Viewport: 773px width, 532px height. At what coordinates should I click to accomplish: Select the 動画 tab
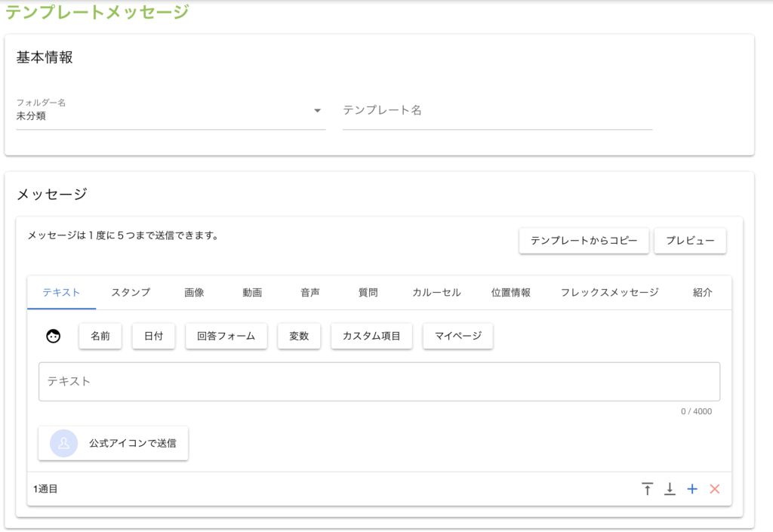pos(252,293)
